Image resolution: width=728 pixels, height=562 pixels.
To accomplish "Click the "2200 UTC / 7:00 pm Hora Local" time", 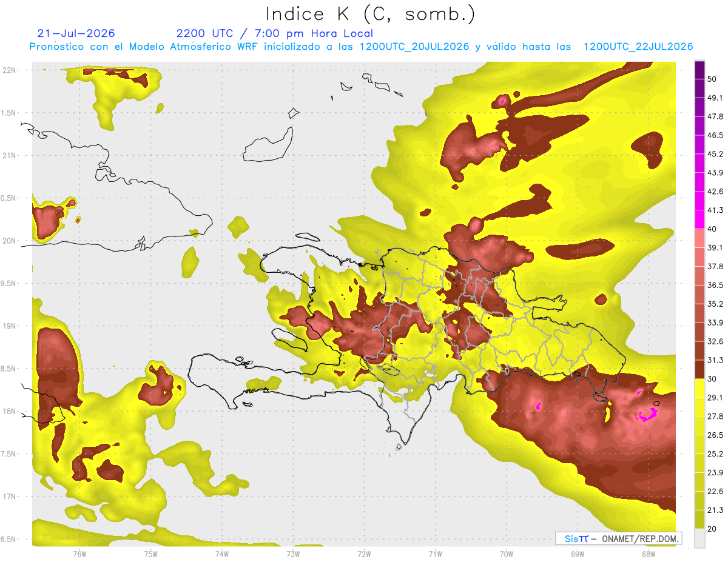I will point(275,33).
